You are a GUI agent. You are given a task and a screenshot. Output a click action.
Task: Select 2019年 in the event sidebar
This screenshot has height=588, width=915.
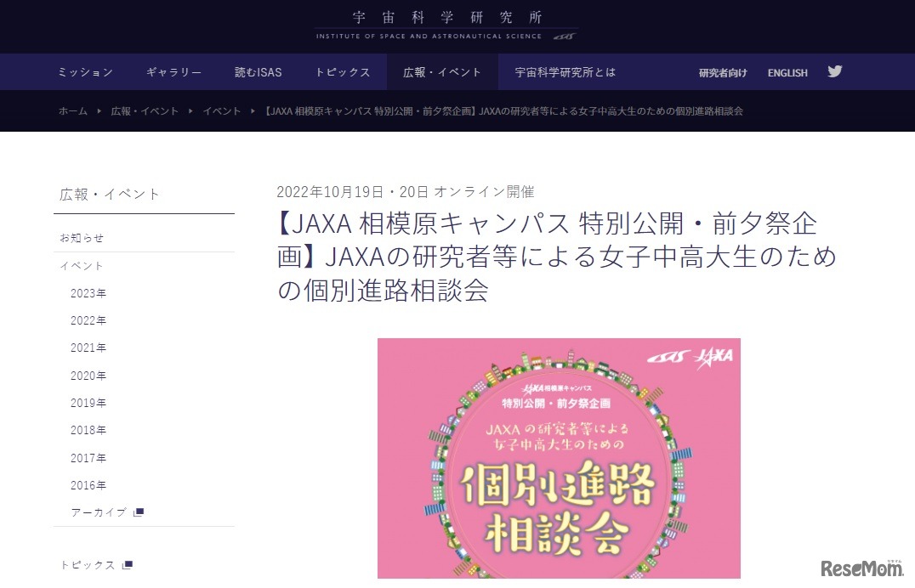click(x=88, y=403)
